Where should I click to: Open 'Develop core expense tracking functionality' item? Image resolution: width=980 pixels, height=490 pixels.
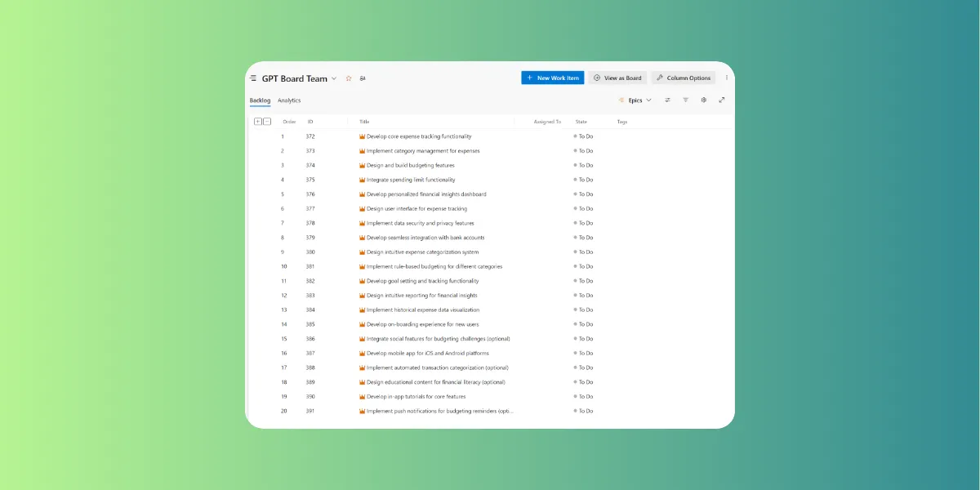pyautogui.click(x=419, y=136)
